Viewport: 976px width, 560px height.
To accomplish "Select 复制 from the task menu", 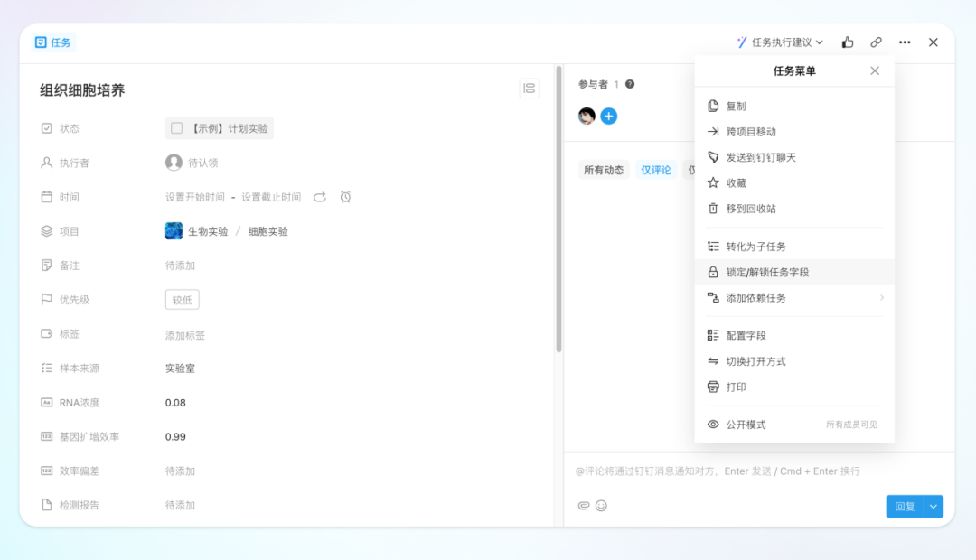I will [x=794, y=106].
